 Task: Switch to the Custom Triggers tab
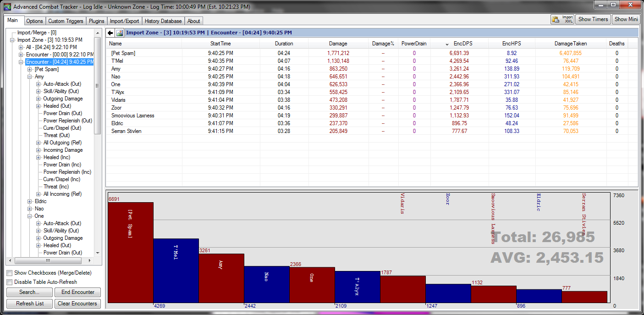66,21
